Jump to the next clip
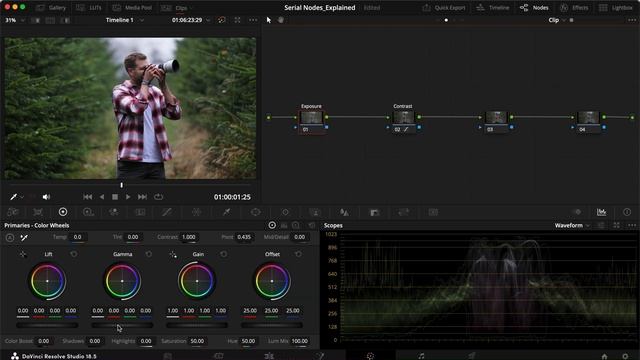This screenshot has width=640, height=360. click(x=142, y=197)
